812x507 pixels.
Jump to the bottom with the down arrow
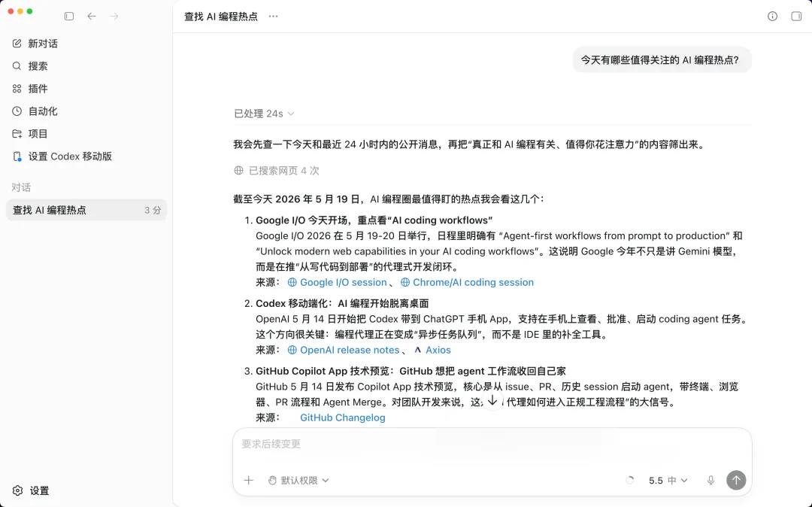point(492,401)
